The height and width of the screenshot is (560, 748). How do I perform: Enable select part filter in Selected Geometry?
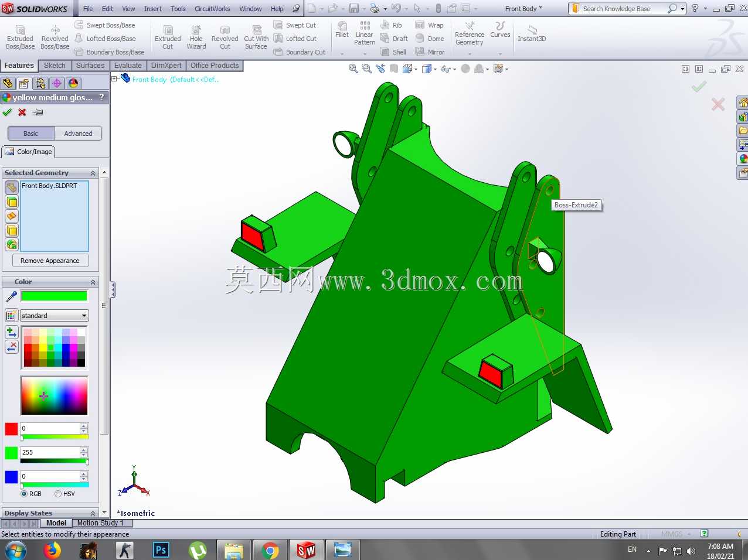click(x=12, y=187)
